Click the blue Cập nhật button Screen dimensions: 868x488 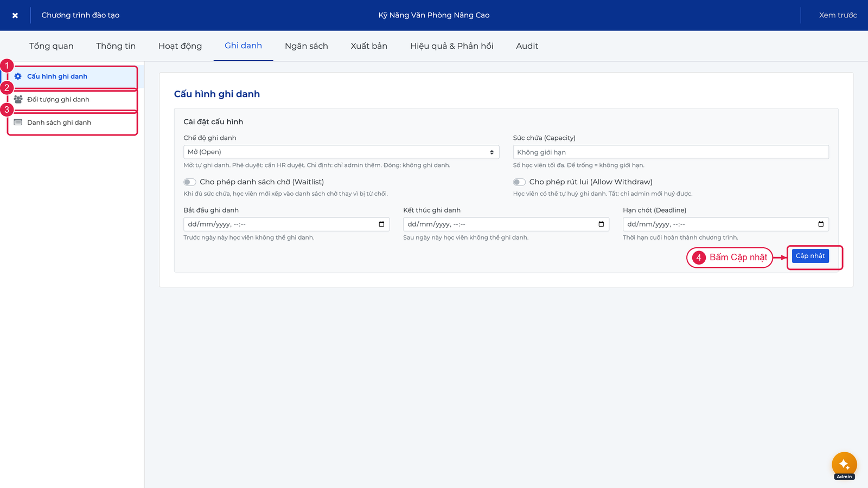pyautogui.click(x=810, y=256)
